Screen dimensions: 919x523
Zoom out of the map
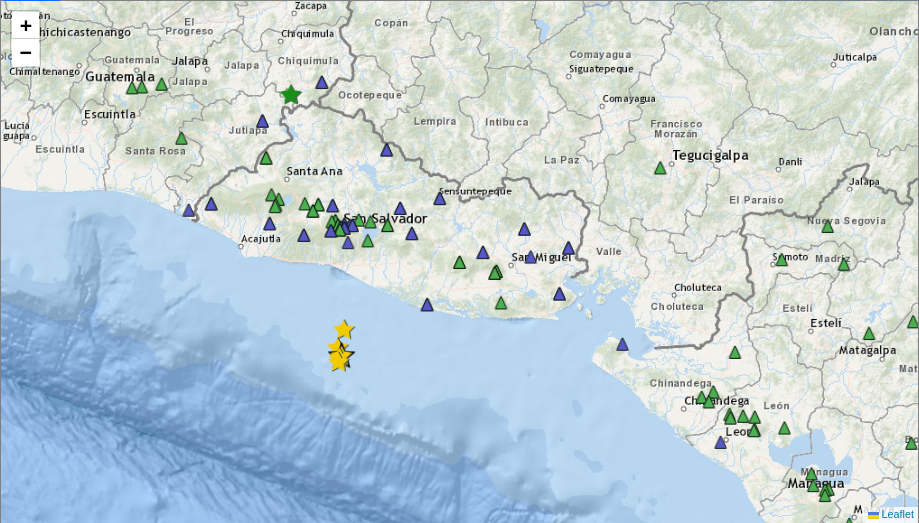pyautogui.click(x=25, y=53)
